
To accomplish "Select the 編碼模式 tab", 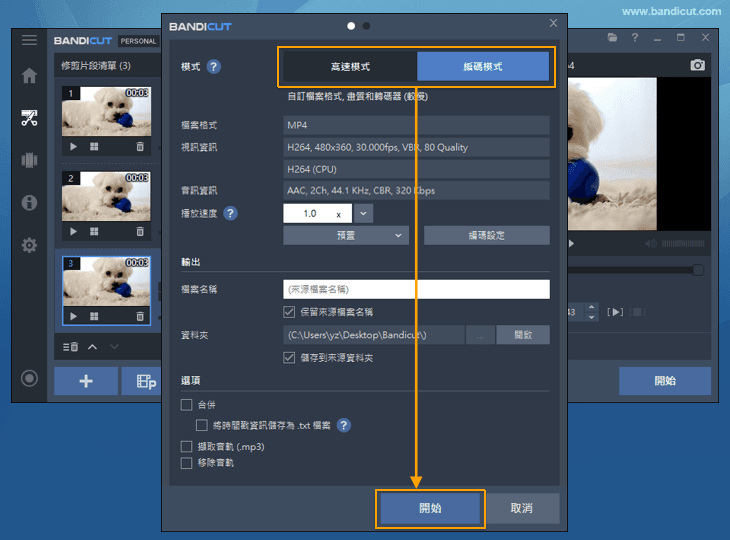I will 483,67.
